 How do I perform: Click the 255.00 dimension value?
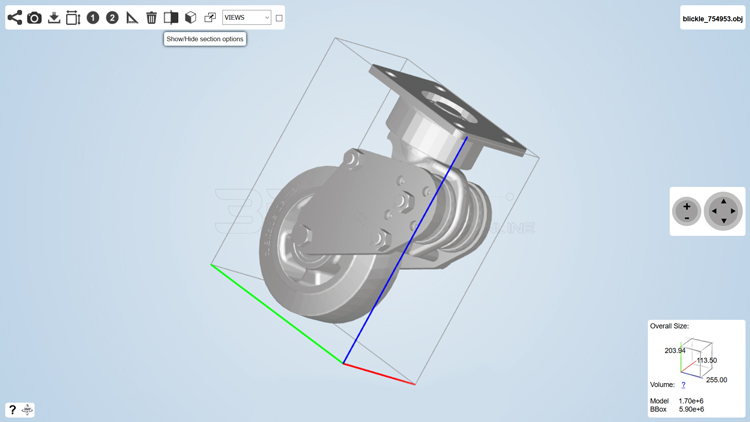click(717, 380)
